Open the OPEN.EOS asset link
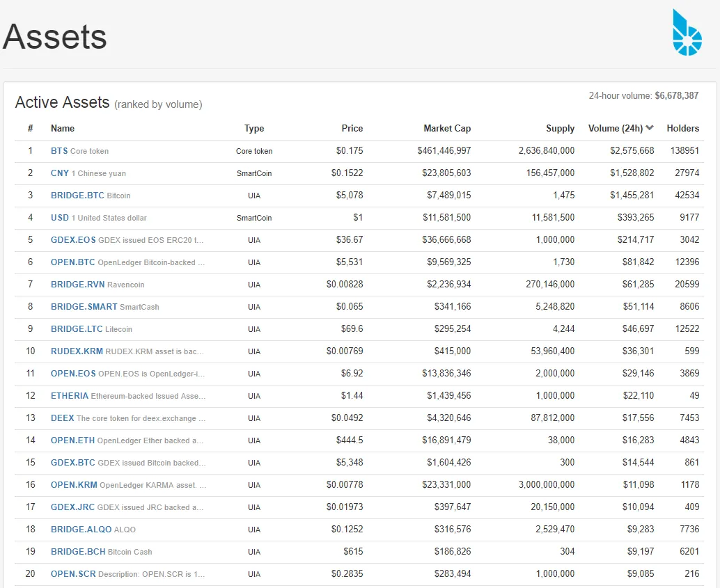Image resolution: width=720 pixels, height=588 pixels. (73, 374)
